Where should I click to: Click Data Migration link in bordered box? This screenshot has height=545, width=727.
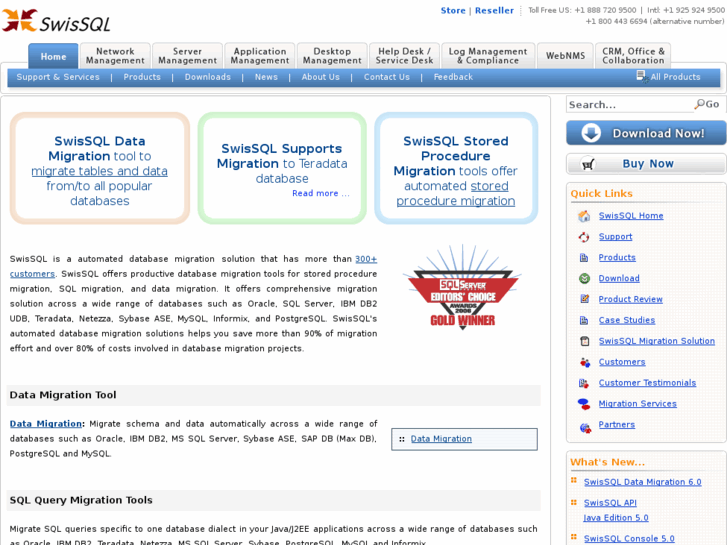(441, 439)
